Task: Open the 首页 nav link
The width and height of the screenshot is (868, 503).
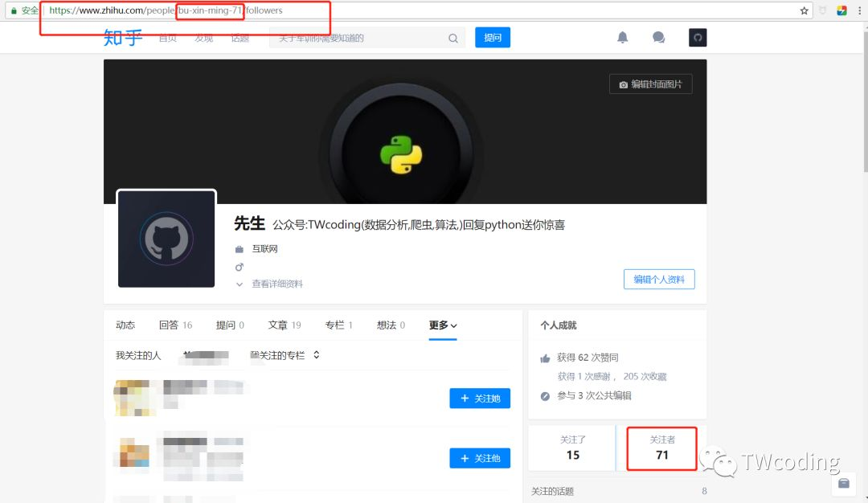Action: [x=168, y=39]
